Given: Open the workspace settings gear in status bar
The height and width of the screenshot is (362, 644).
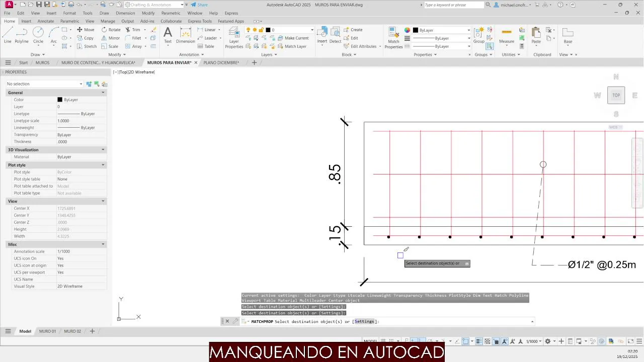Looking at the screenshot, I should coord(548,341).
